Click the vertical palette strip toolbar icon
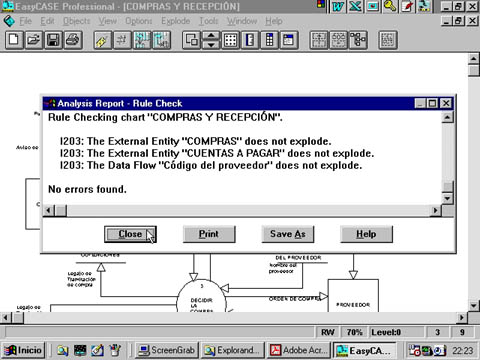The width and height of the screenshot is (480, 360). [270, 40]
